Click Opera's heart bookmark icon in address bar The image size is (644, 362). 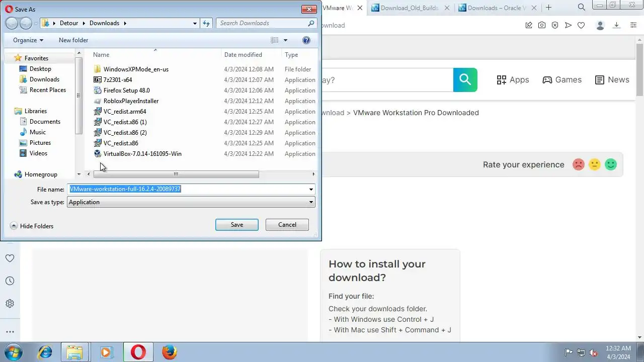coord(581,25)
